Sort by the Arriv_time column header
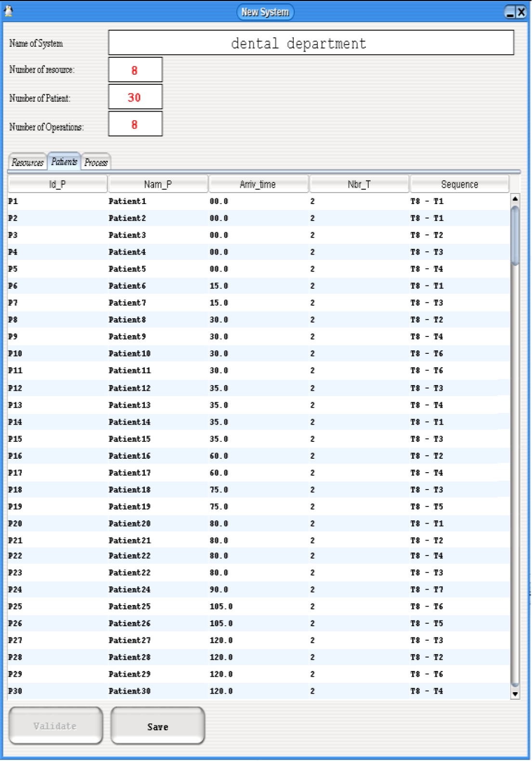The width and height of the screenshot is (532, 761). (x=258, y=184)
